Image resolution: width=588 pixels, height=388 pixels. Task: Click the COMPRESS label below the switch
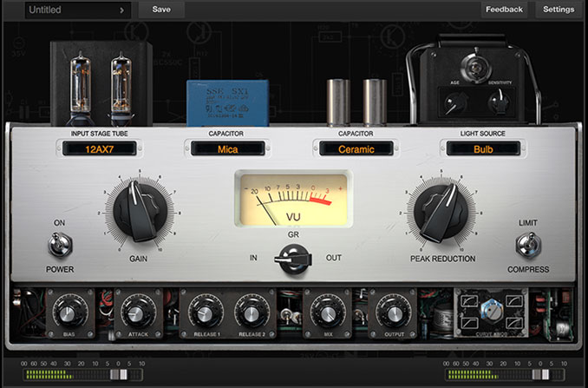pos(528,269)
